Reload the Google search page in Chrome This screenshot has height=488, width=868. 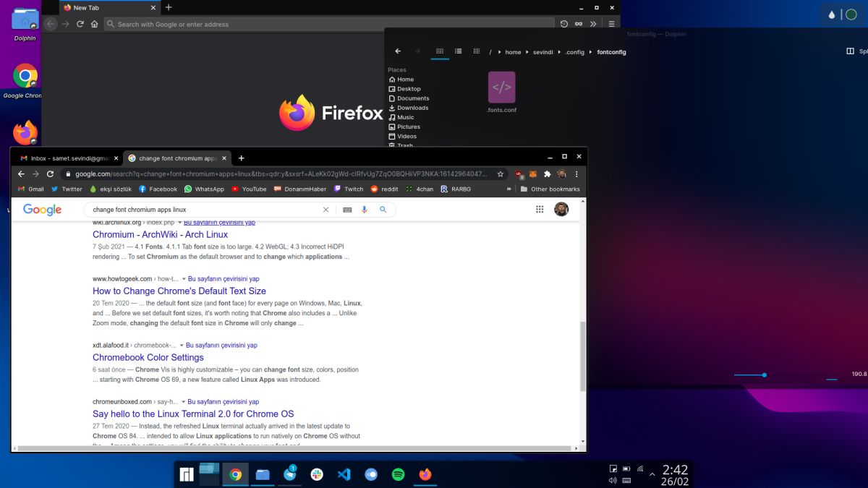[50, 174]
